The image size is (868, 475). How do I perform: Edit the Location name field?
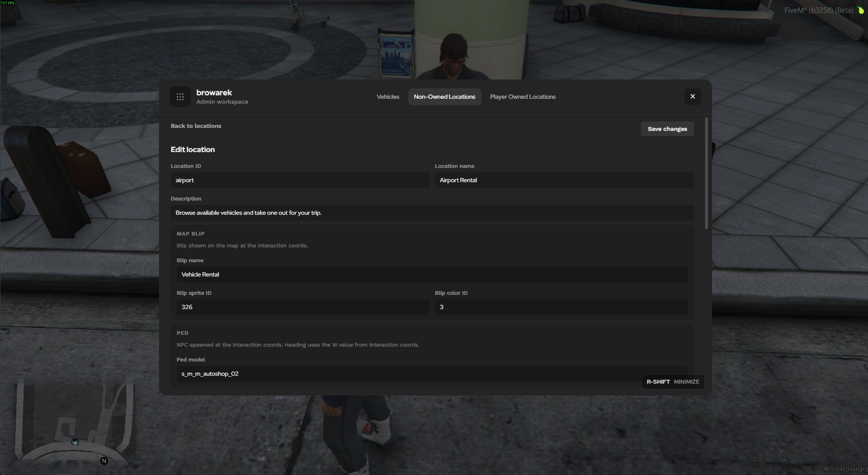point(564,180)
